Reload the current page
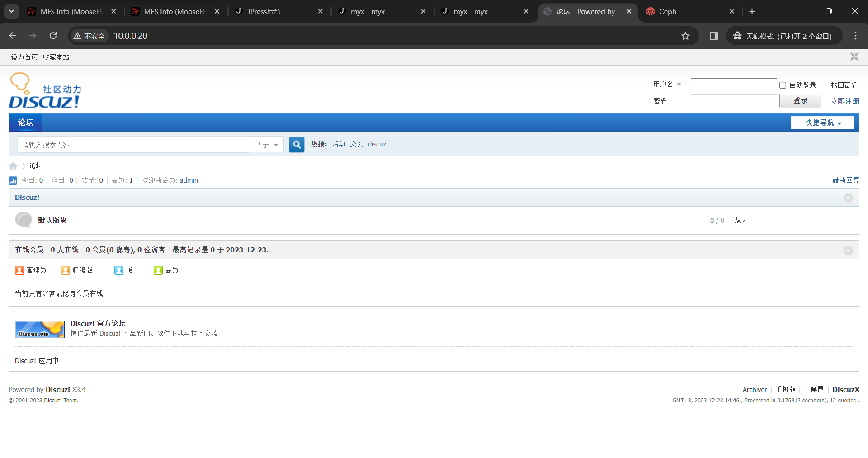Image resolution: width=868 pixels, height=458 pixels. 53,36
